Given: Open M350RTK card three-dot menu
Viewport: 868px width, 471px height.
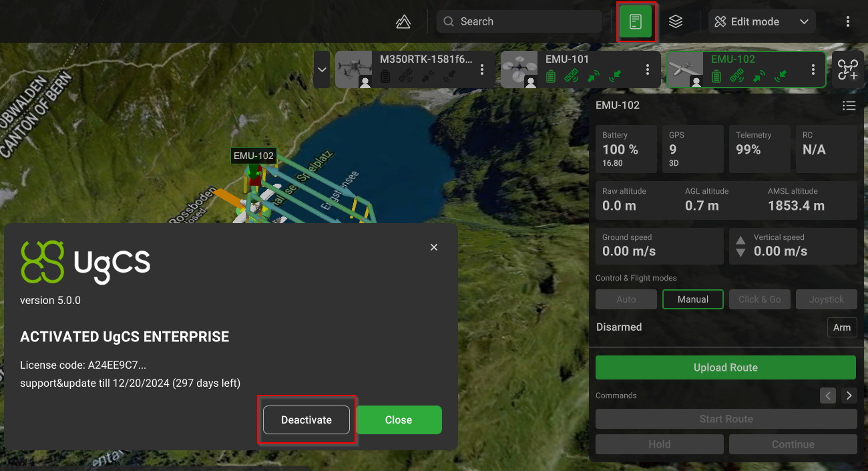Looking at the screenshot, I should pyautogui.click(x=481, y=69).
